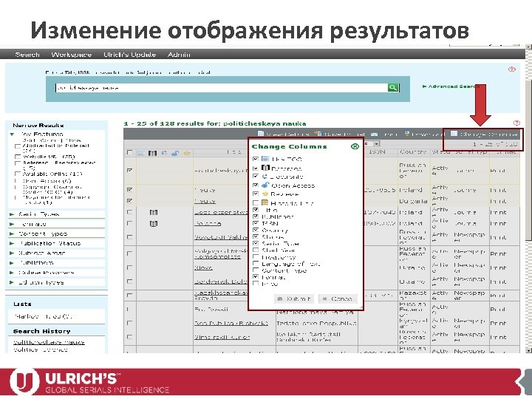Uncheck Open Access column checkbox
This screenshot has width=532, height=399.
256,185
